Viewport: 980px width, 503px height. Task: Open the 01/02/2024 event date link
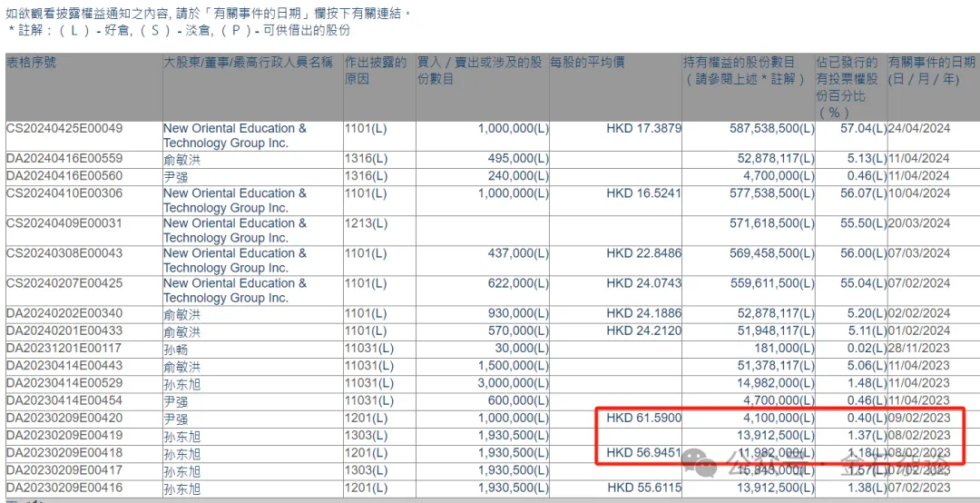click(918, 331)
